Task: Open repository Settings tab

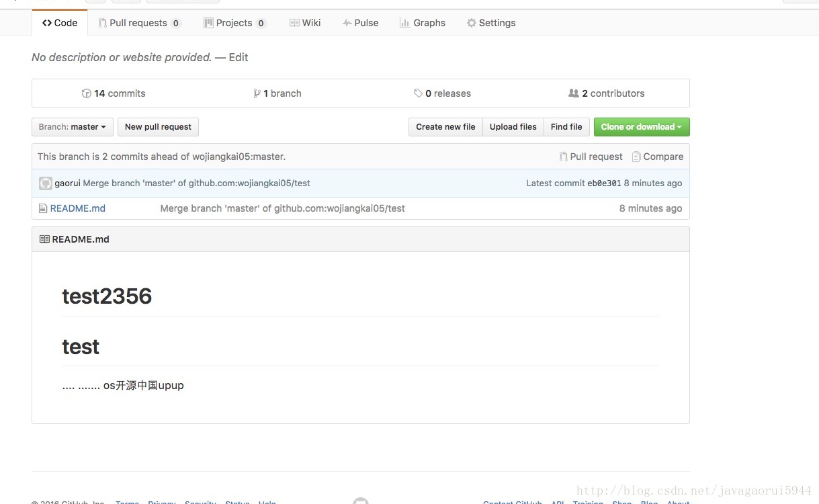Action: point(491,23)
